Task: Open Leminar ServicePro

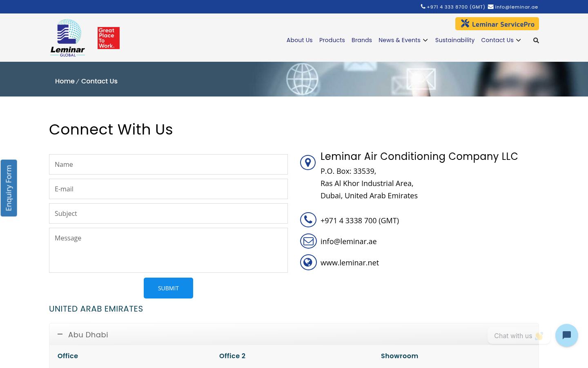Action: tap(497, 24)
